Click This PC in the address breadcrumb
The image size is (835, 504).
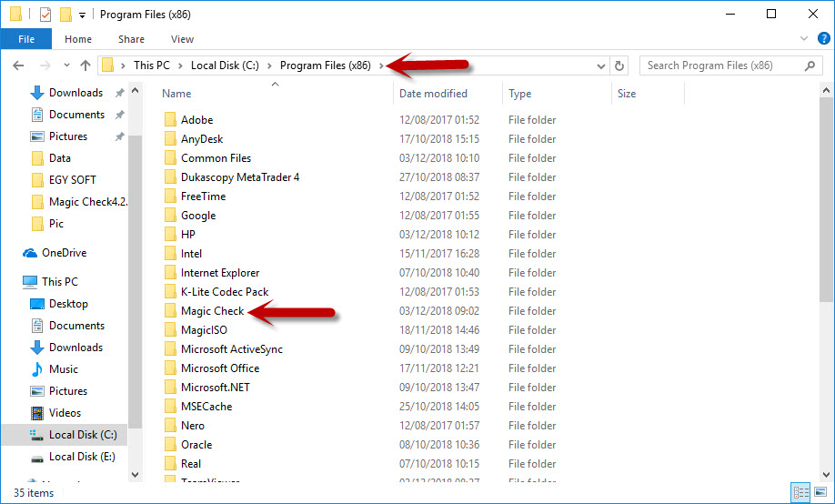point(152,66)
